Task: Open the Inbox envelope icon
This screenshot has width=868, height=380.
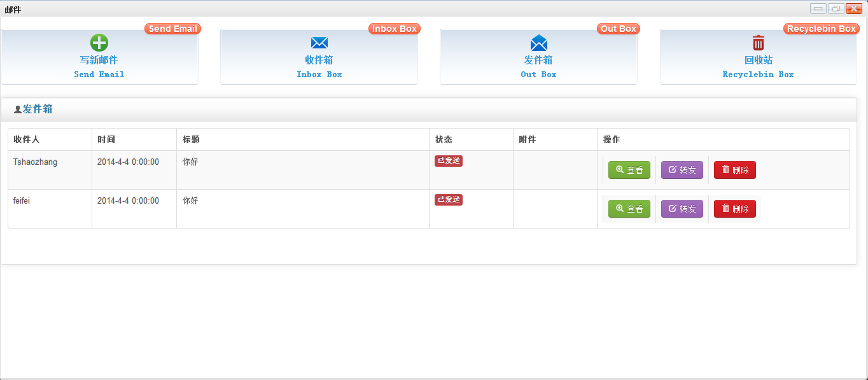Action: [x=319, y=43]
